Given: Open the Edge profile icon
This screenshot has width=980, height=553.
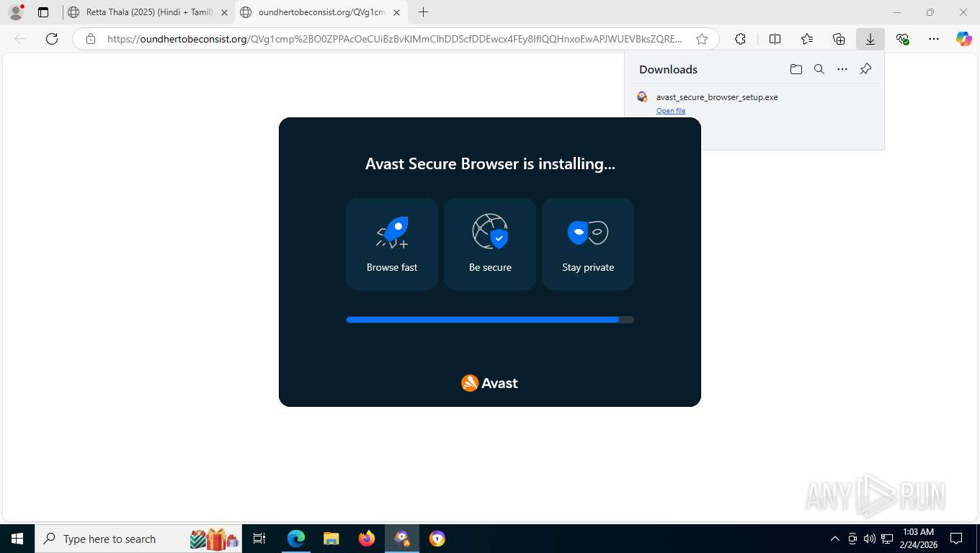Looking at the screenshot, I should pos(16,12).
